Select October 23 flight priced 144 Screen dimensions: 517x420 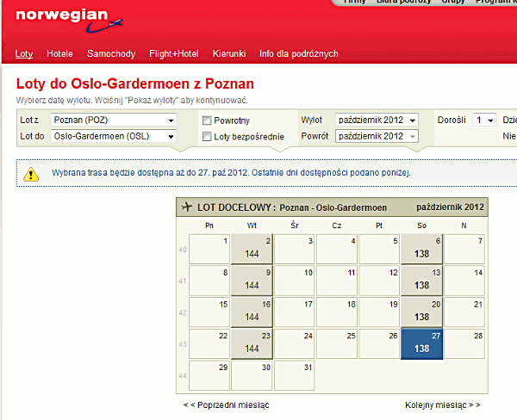[x=252, y=344]
